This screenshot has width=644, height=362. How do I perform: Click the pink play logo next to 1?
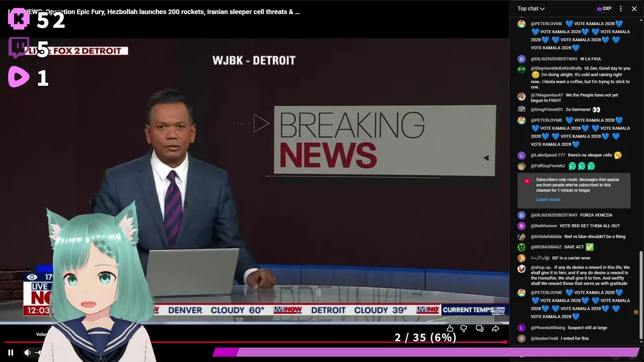pos(19,77)
